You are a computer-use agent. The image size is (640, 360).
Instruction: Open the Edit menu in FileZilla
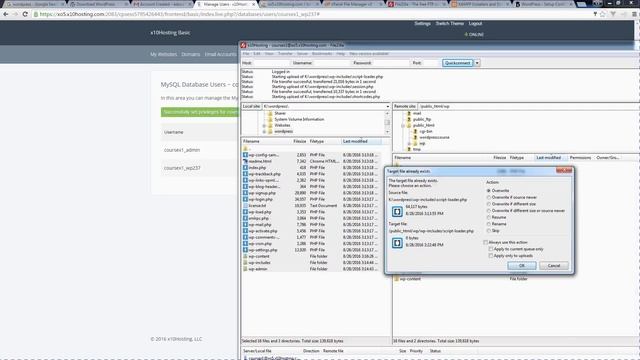257,54
